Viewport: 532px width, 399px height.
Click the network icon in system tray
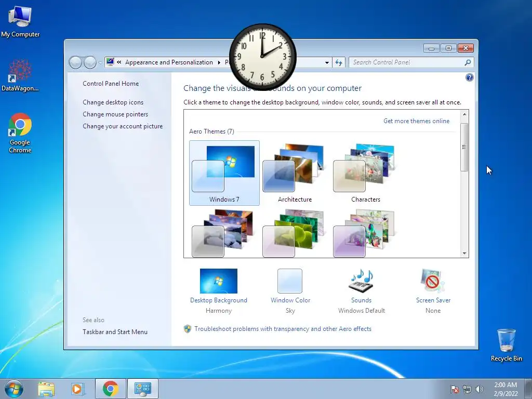467,389
